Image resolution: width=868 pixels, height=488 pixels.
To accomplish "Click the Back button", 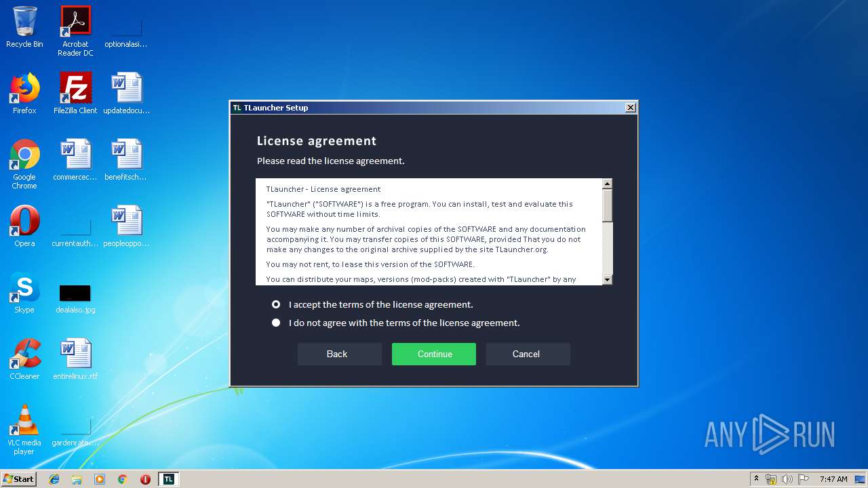I will pyautogui.click(x=340, y=354).
